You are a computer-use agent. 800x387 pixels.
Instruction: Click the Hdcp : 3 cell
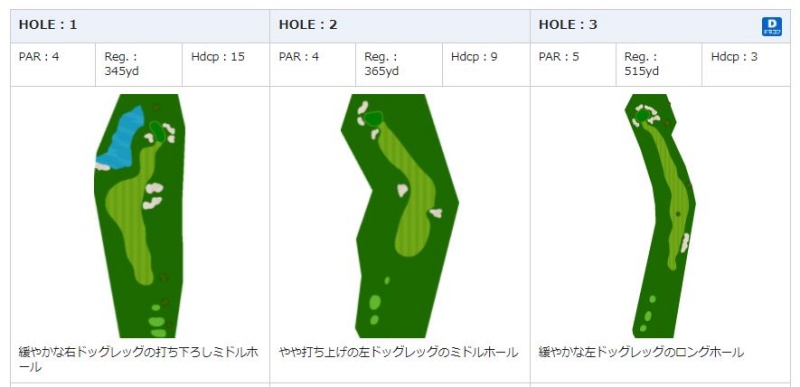tap(746, 64)
